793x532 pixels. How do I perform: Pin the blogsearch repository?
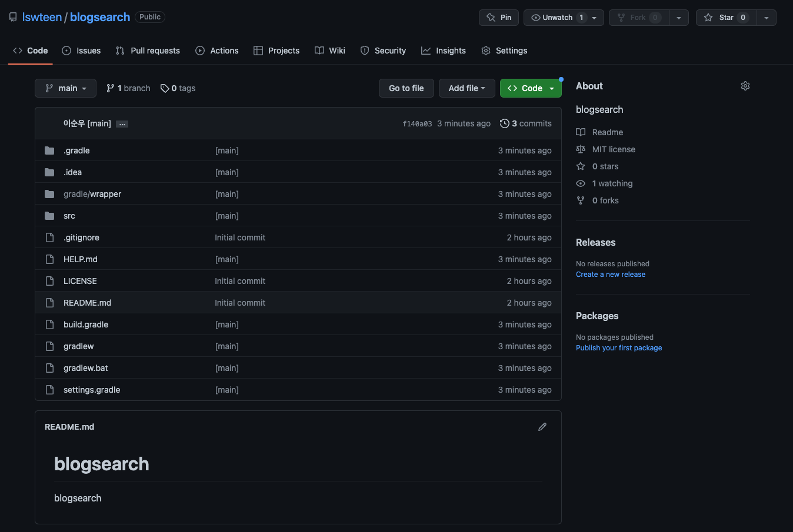click(x=499, y=18)
